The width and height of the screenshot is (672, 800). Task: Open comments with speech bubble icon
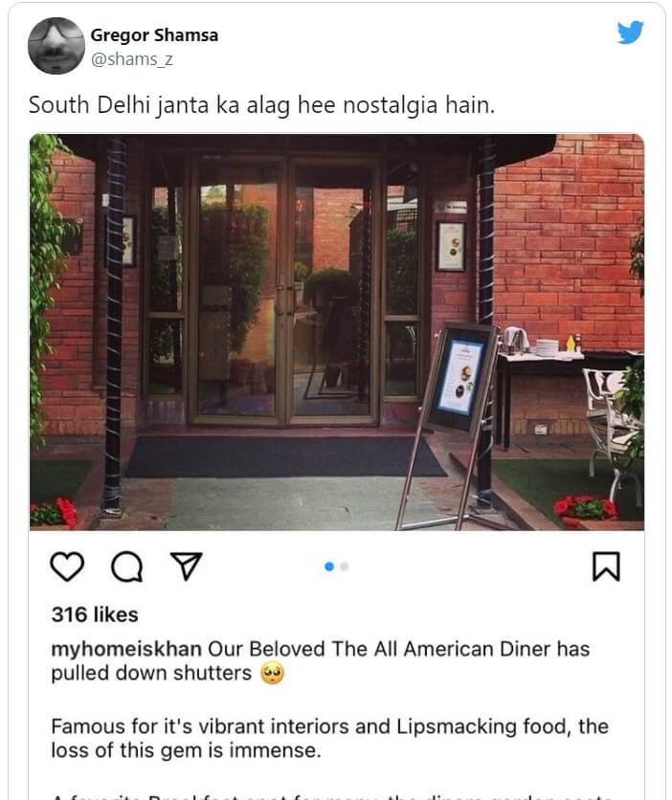(126, 567)
